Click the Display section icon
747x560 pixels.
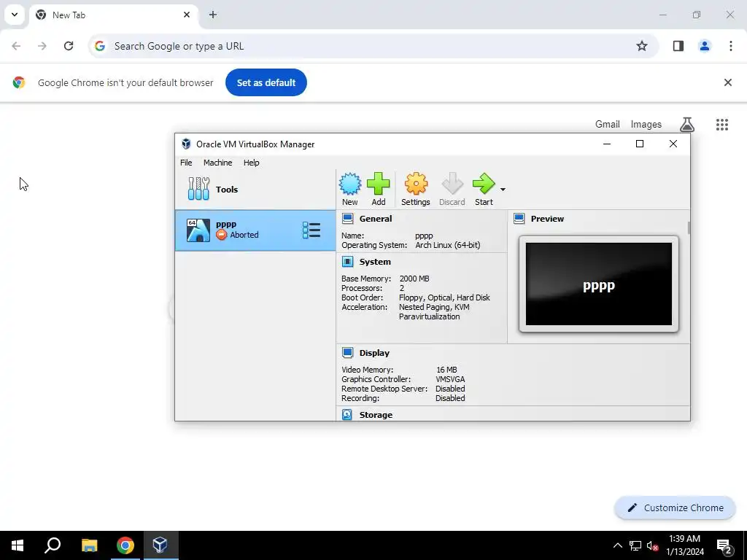tap(348, 353)
